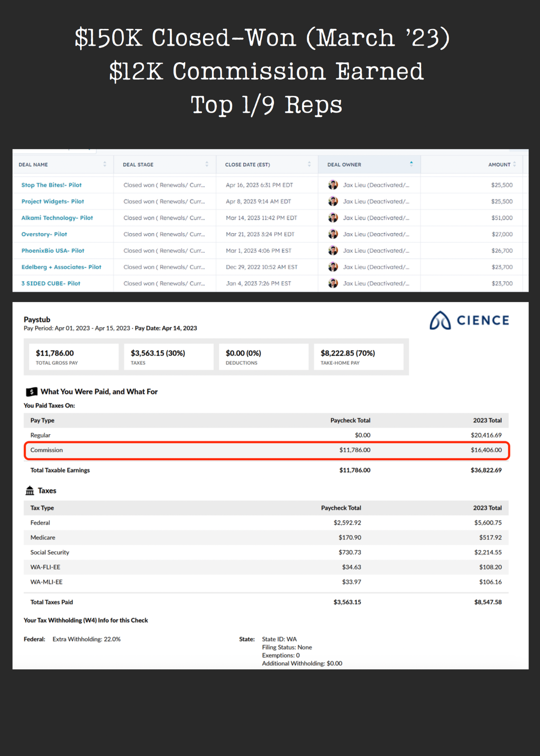Select owner avatar in 3 SIDED CUBE row
Viewport: 540px width, 756px height.
tap(333, 283)
